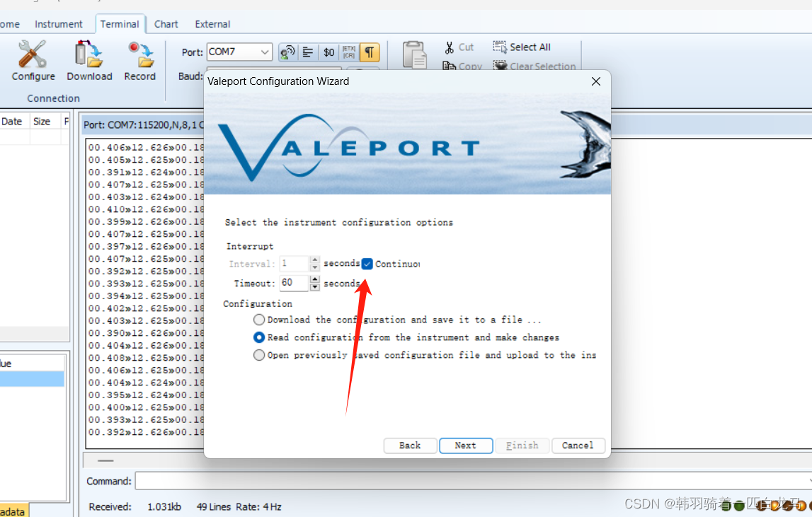This screenshot has height=517, width=812.
Task: Click the first terminal line 00.406»12.626
Action: coord(146,148)
